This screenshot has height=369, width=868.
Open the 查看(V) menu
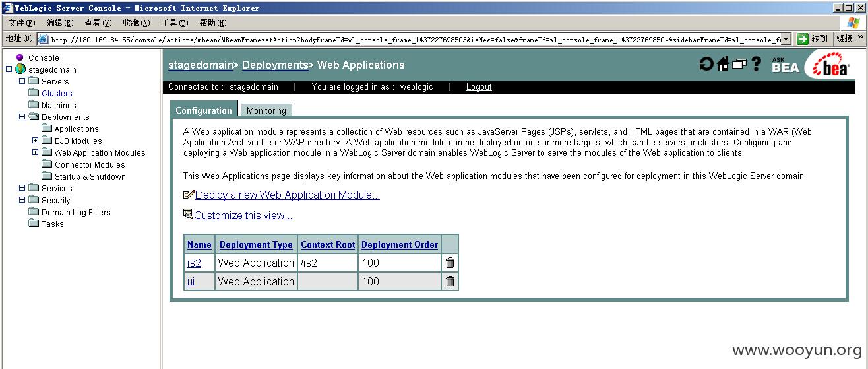point(98,23)
